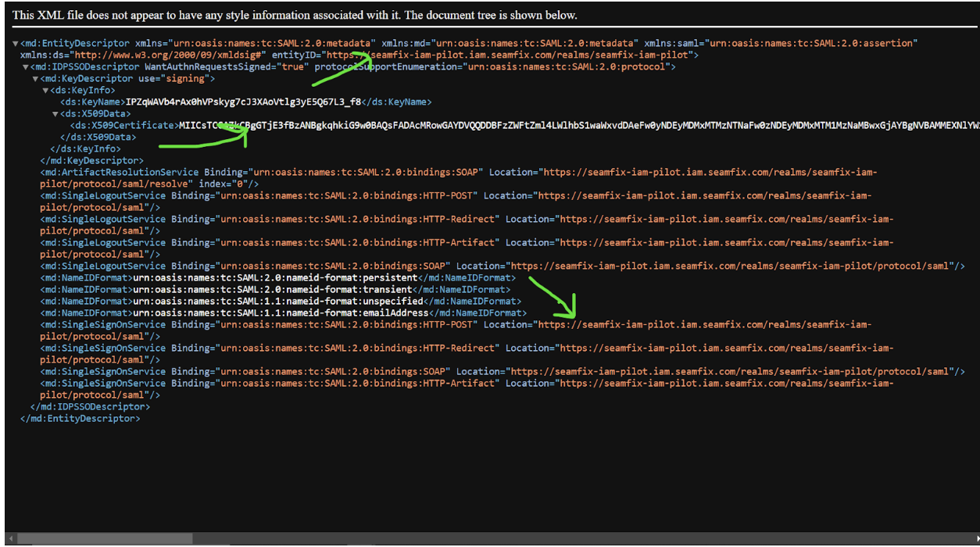Click the SingleLogoutService HTTP-POST binding line

456,202
